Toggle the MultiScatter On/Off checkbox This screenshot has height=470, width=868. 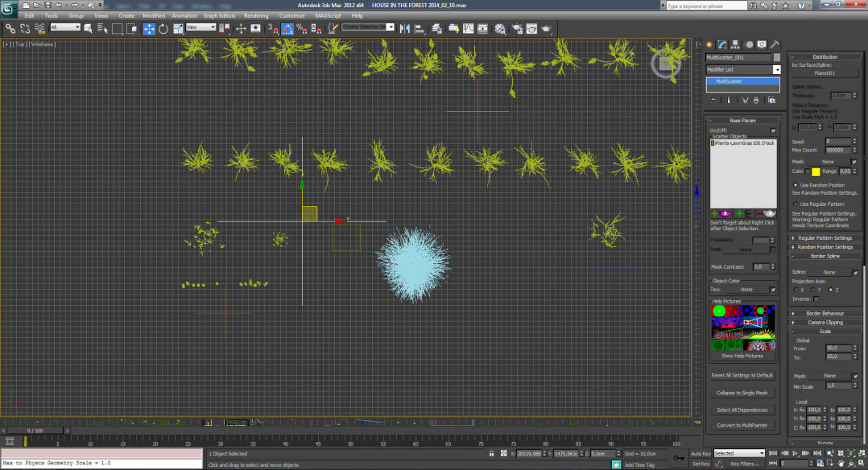pos(773,130)
